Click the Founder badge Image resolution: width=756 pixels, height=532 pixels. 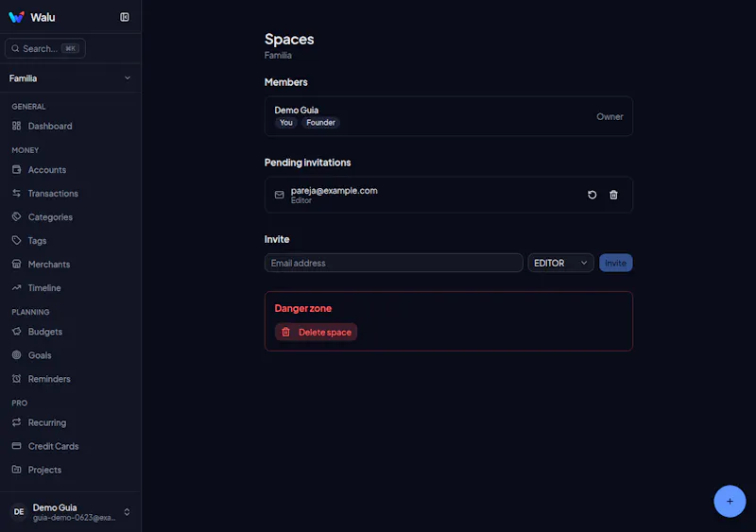[x=320, y=123]
